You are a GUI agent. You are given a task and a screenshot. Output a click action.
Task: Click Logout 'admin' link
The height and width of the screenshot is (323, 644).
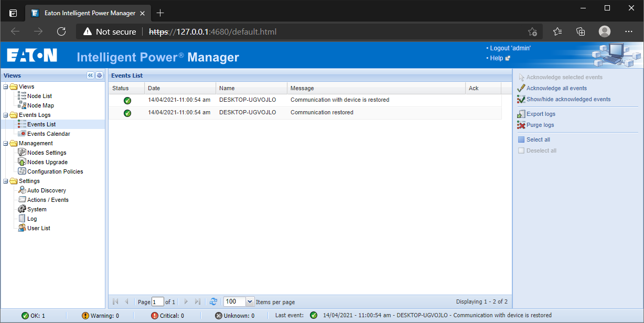tap(510, 48)
